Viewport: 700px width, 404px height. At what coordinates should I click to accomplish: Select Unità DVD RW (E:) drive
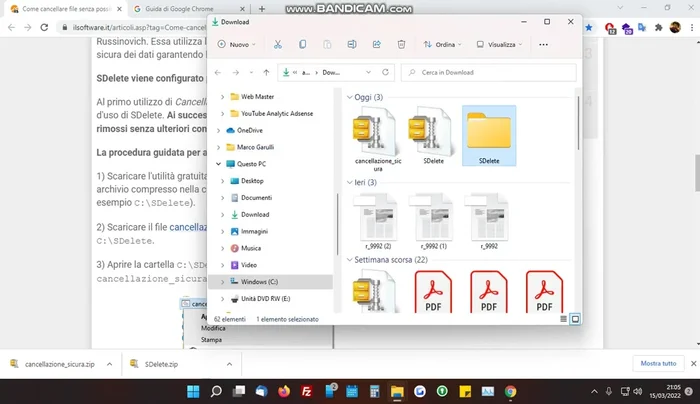265,299
